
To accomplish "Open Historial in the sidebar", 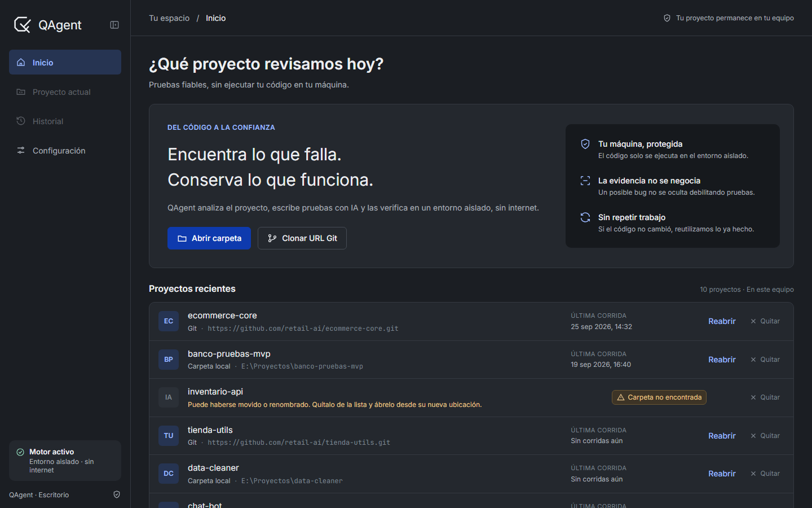I will point(65,121).
